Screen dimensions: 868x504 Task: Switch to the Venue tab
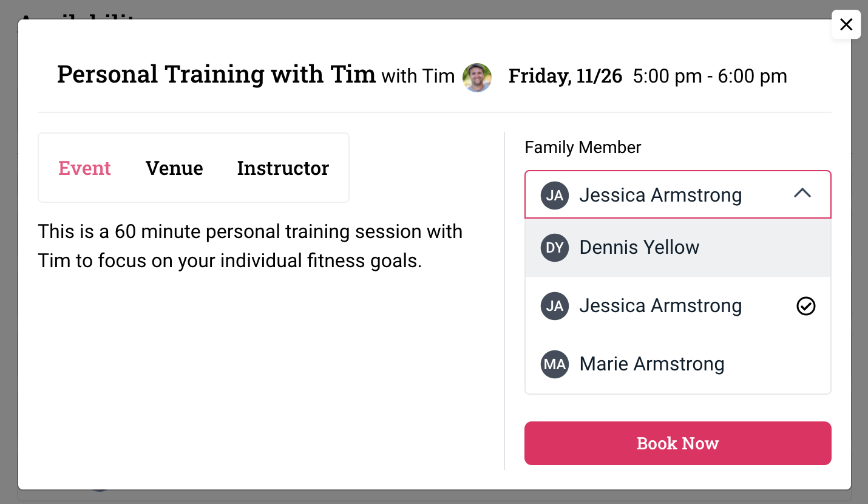click(174, 168)
